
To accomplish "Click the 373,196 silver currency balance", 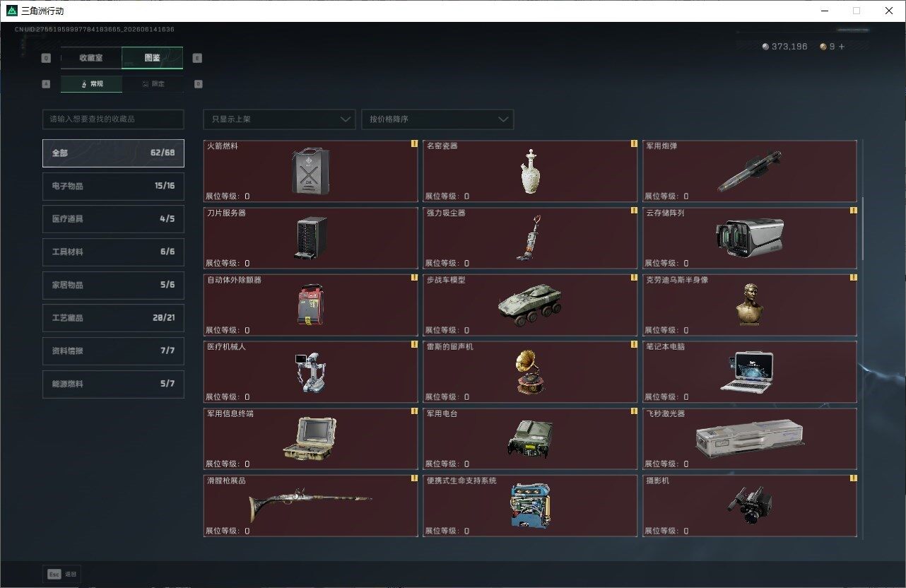I will point(789,47).
